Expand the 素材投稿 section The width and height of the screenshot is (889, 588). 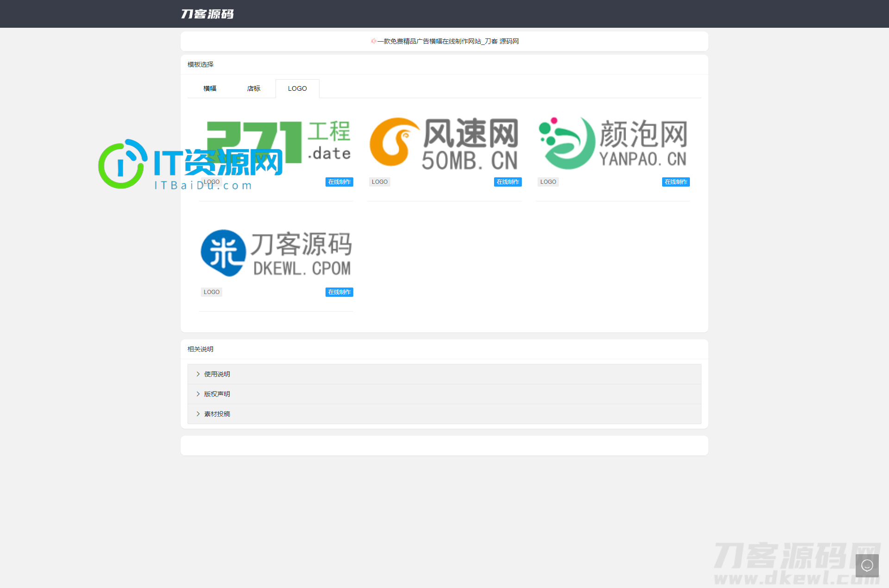tap(444, 414)
